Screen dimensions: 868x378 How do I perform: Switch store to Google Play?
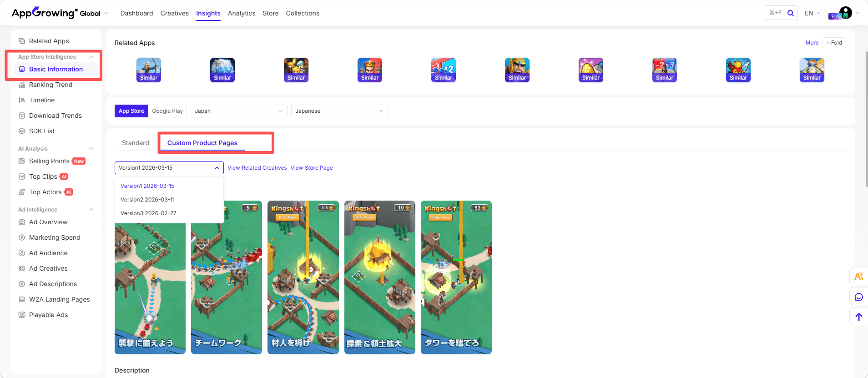coord(167,111)
